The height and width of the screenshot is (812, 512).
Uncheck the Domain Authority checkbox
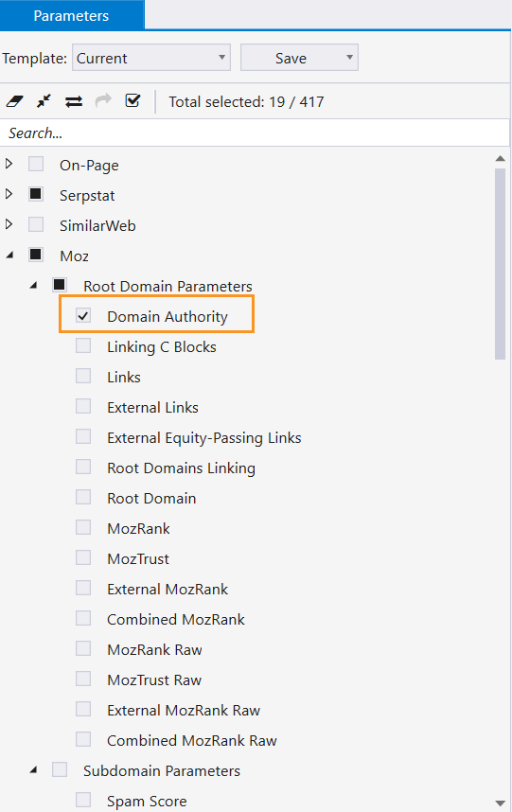[x=83, y=315]
